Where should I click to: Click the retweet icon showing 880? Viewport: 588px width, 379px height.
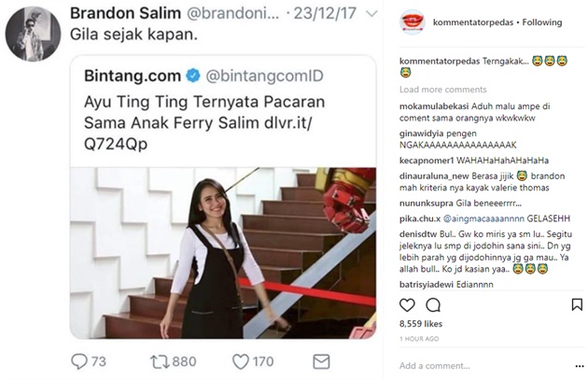click(161, 362)
